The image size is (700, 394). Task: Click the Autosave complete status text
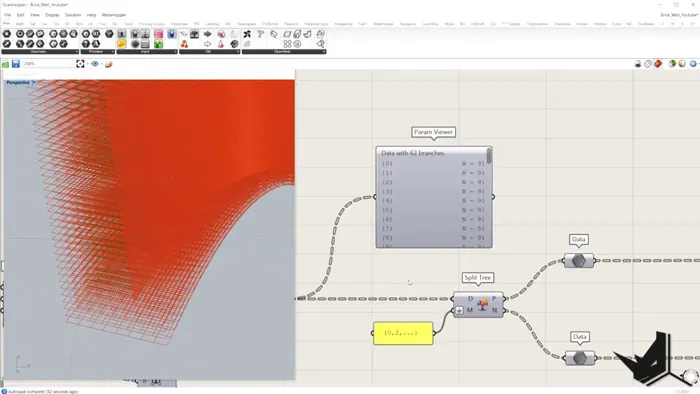click(43, 391)
